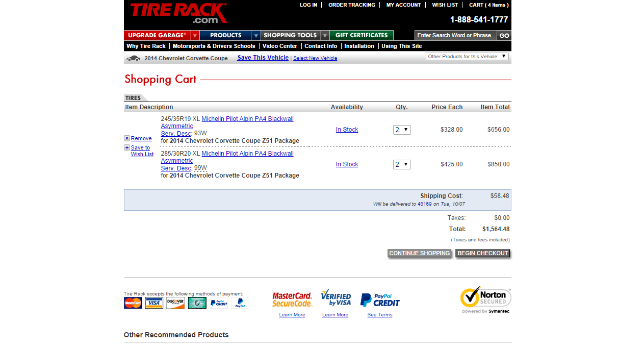Click the small PayPal Credit payment icon
The height and width of the screenshot is (348, 644).
tap(219, 303)
